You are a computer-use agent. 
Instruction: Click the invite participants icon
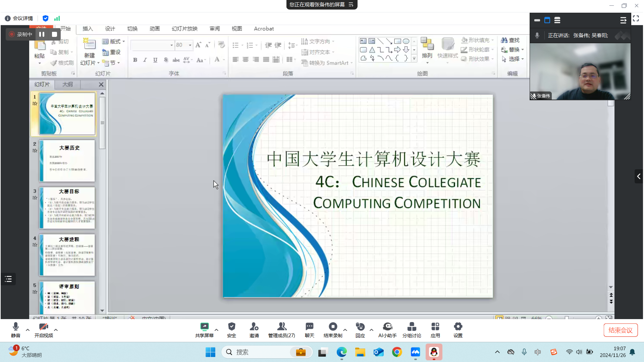click(254, 327)
